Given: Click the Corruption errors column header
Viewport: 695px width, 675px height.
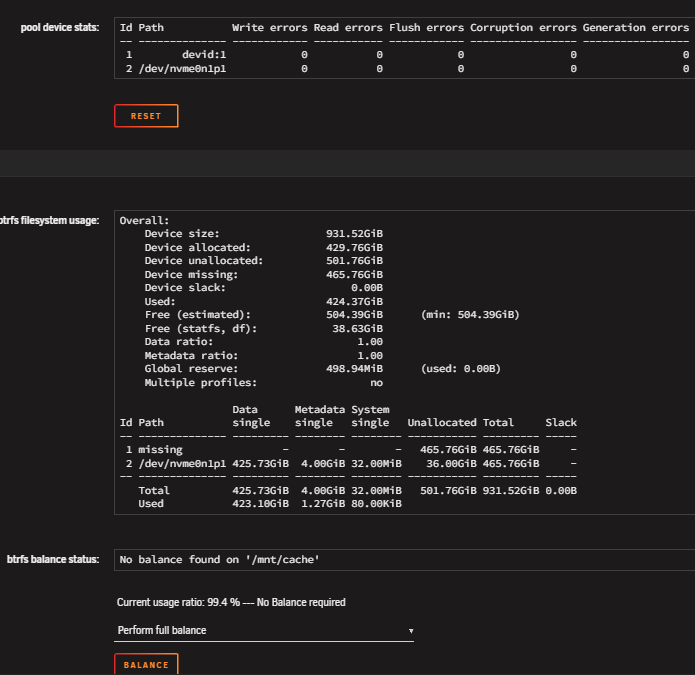Looking at the screenshot, I should coord(523,27).
